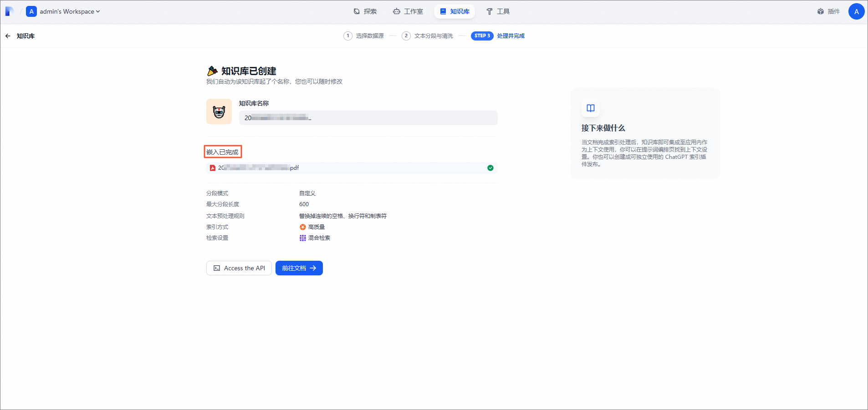
Task: Click the 高质量 index method text
Action: 317,227
